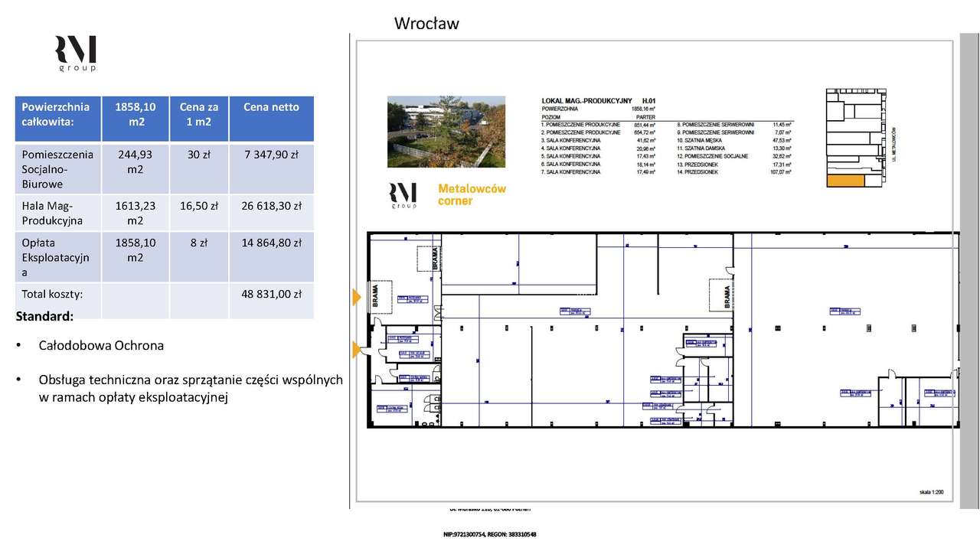Select legend row "2. POMIESZCZENIE PRODUKCYJNE"

[599, 132]
